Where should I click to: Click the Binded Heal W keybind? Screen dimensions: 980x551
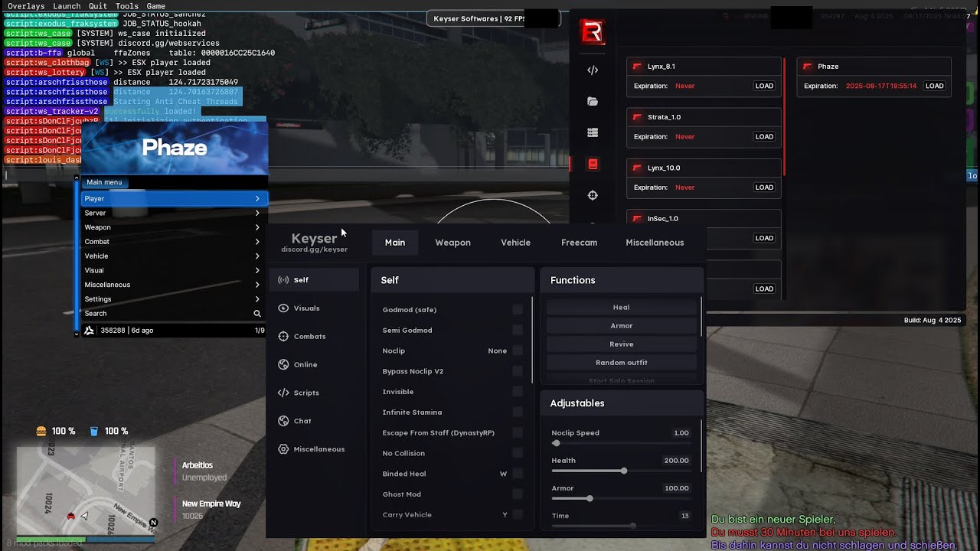[x=503, y=474]
